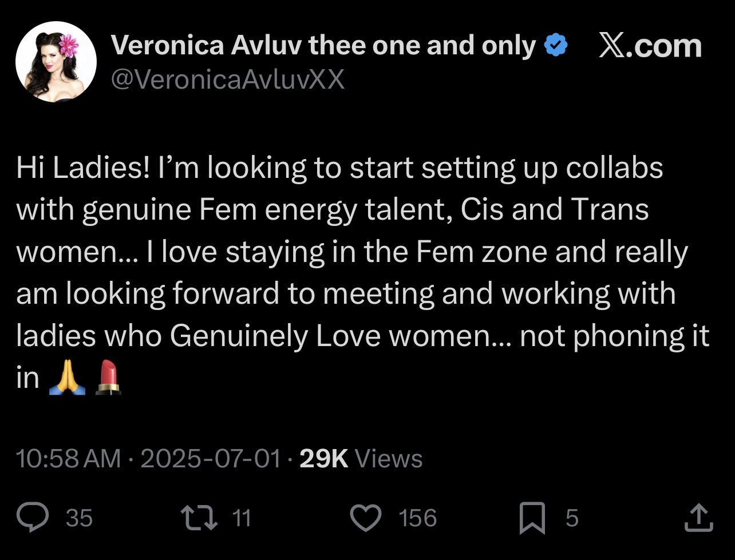Click the @VeronicaAvluvXX handle
The height and width of the screenshot is (560, 735).
[x=228, y=80]
